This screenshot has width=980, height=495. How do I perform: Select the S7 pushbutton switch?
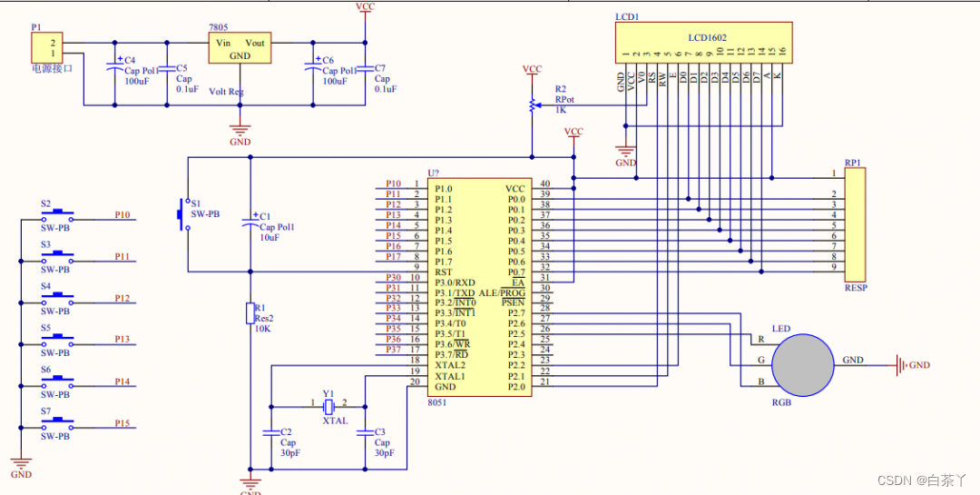56,425
